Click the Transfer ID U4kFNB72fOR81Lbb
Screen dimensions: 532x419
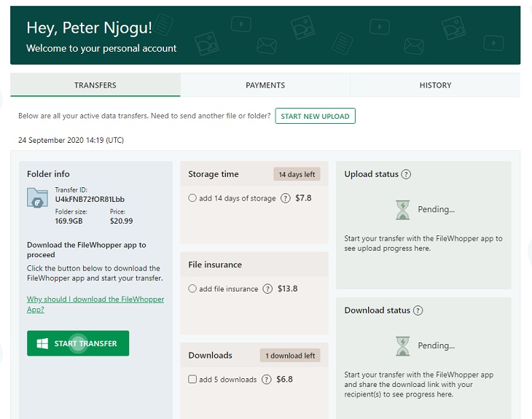pos(90,199)
